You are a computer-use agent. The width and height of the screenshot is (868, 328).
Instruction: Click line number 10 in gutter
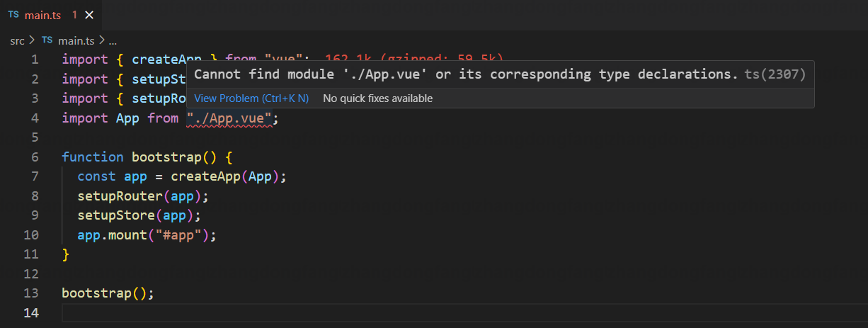pos(31,234)
